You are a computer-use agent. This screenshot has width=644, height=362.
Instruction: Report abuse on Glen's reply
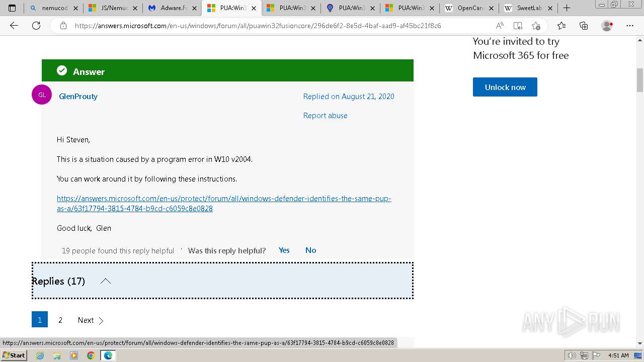click(325, 115)
